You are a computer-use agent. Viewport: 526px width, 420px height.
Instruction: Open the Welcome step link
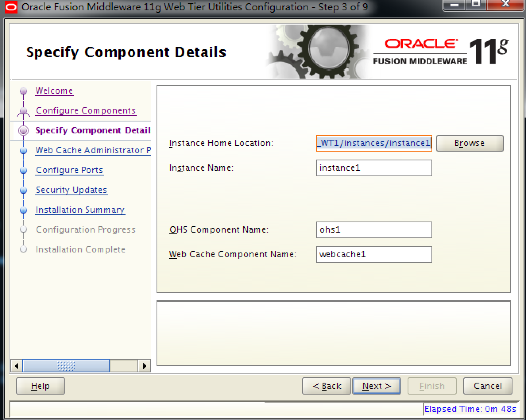tap(54, 91)
